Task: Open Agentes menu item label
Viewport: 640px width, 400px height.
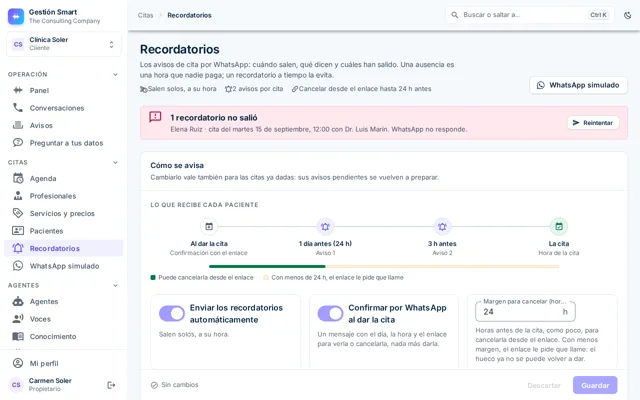Action: point(44,301)
